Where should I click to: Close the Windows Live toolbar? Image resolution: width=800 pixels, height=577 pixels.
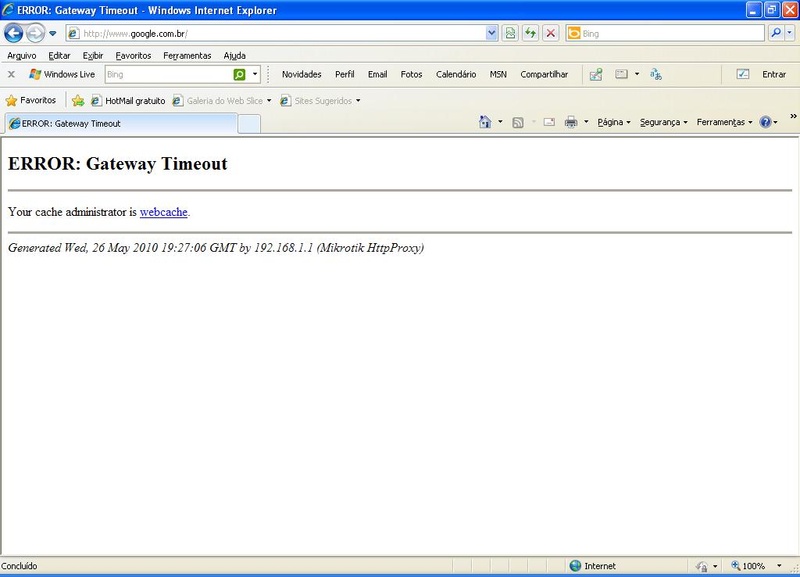[x=11, y=74]
